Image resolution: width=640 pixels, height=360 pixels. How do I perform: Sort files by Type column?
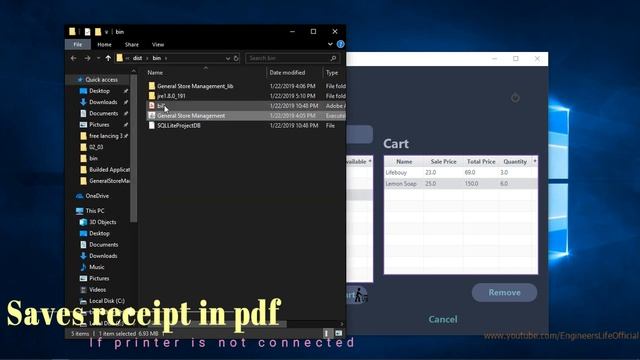click(332, 72)
